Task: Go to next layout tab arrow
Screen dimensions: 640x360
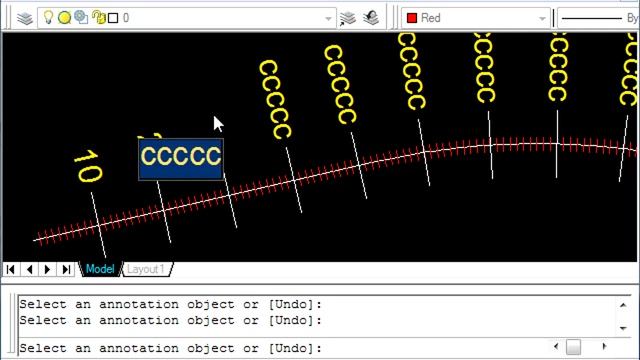Action: 47,269
